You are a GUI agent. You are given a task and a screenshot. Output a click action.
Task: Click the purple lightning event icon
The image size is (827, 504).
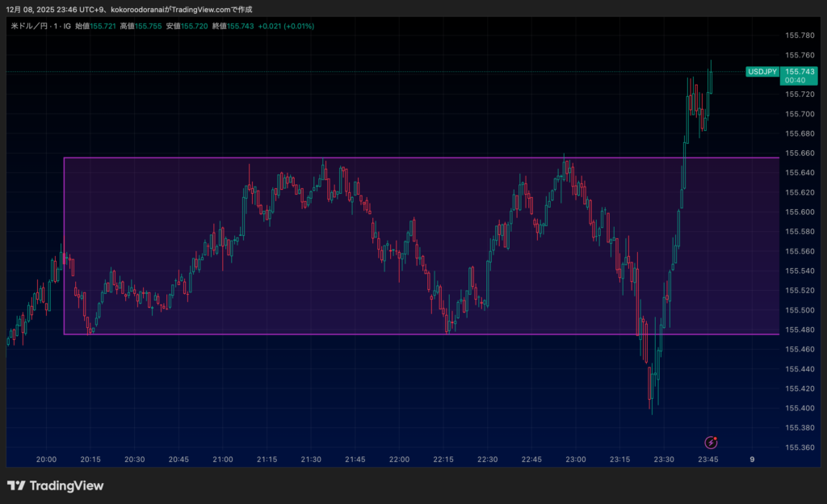711,442
